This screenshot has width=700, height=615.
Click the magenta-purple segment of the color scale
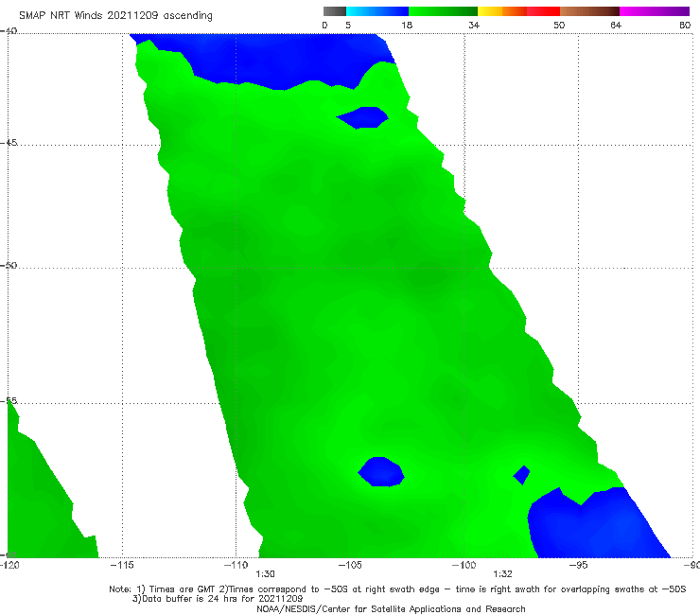[655, 11]
